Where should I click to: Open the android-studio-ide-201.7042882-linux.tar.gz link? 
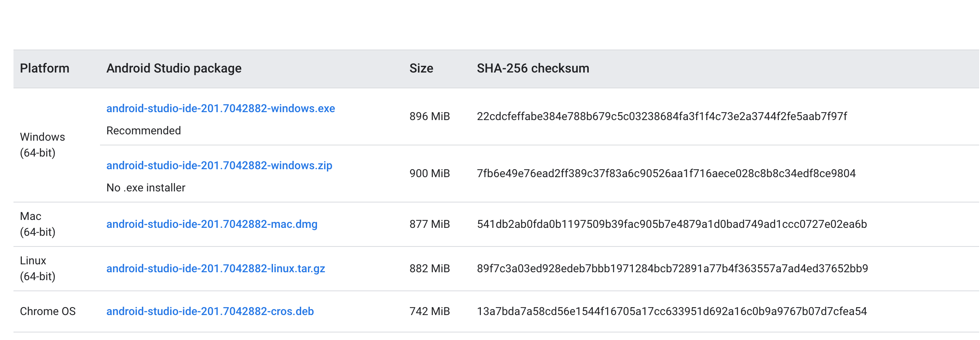coord(216,269)
